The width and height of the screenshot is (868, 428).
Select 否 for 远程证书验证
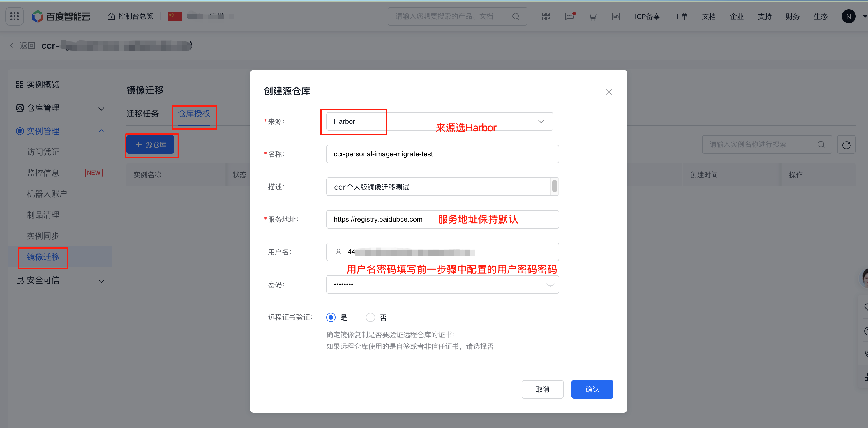pos(370,317)
